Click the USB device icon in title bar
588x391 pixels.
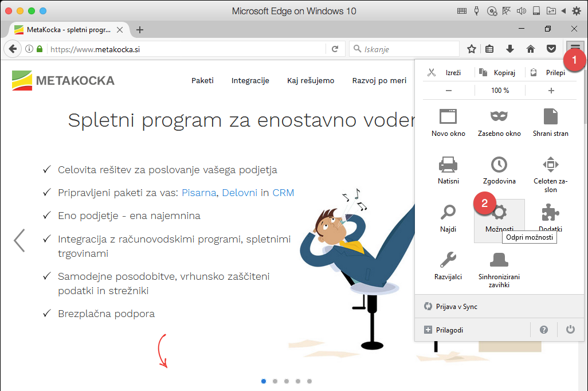pyautogui.click(x=476, y=11)
